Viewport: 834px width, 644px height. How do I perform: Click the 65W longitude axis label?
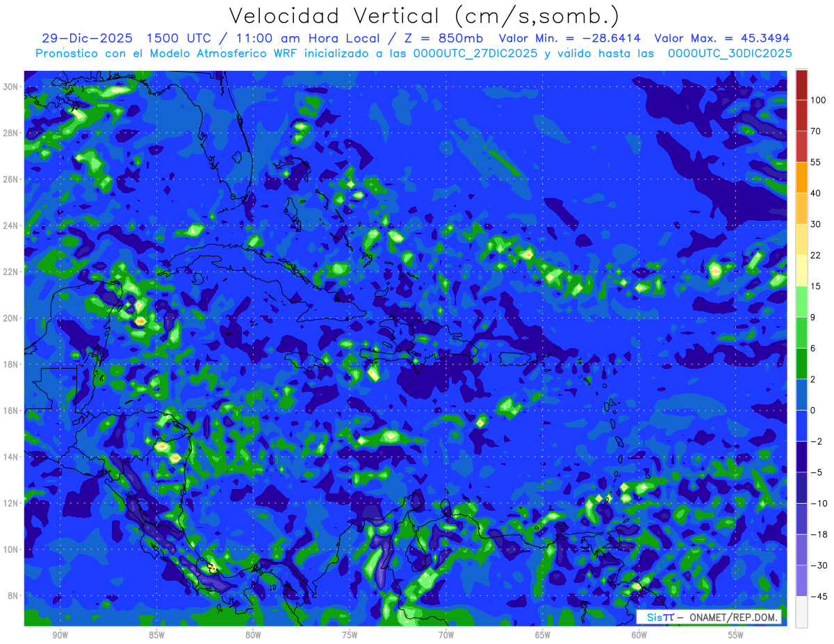[543, 635]
